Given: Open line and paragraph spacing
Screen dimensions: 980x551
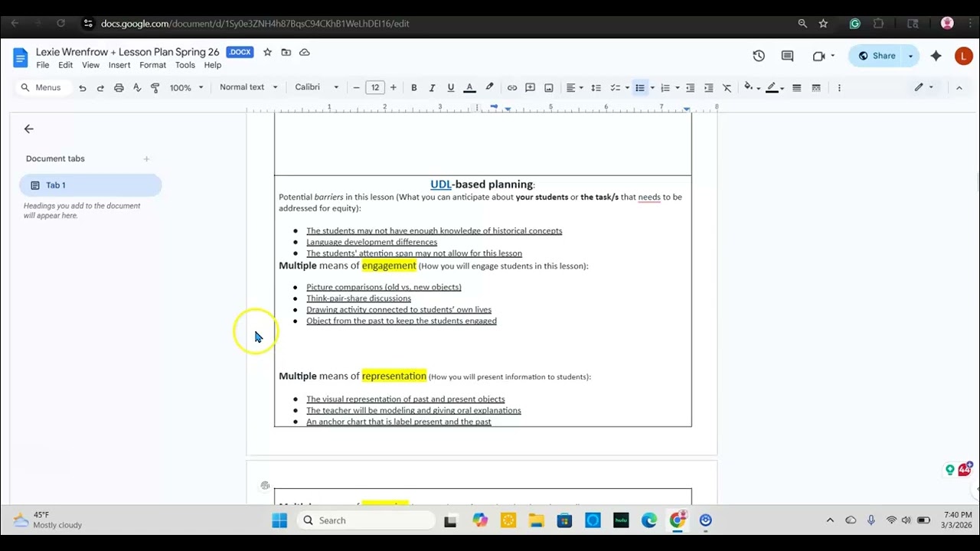Looking at the screenshot, I should click(596, 88).
